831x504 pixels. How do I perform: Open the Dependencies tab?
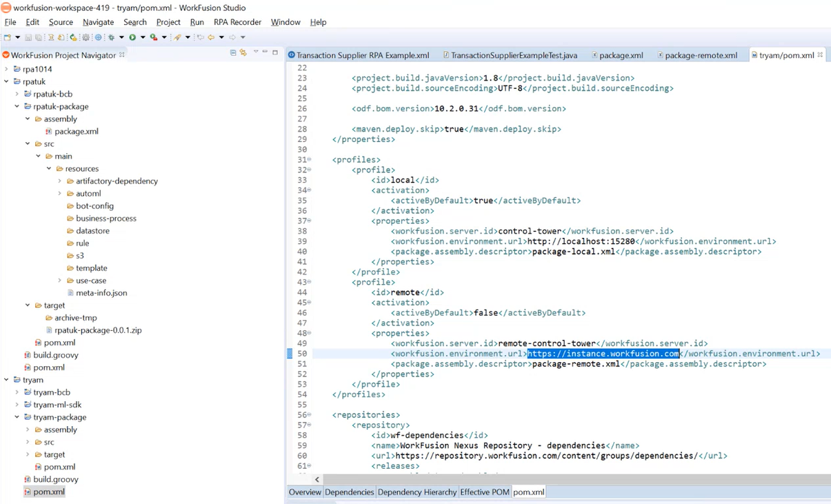point(349,492)
